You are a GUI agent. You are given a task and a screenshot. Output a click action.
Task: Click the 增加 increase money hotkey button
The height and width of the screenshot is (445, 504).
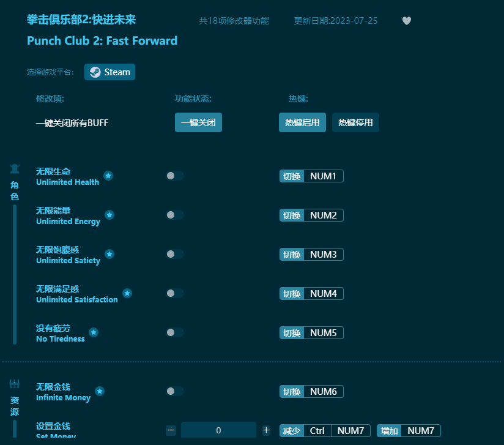pos(389,430)
